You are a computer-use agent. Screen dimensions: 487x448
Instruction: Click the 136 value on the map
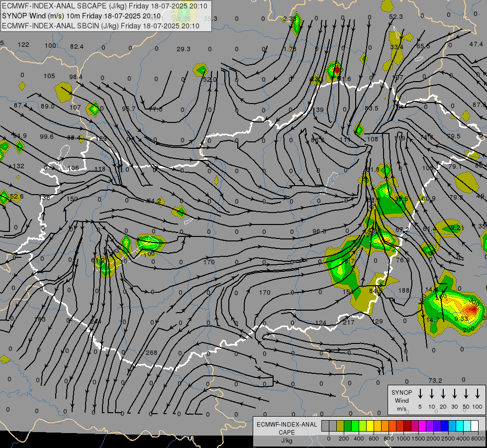(44, 198)
